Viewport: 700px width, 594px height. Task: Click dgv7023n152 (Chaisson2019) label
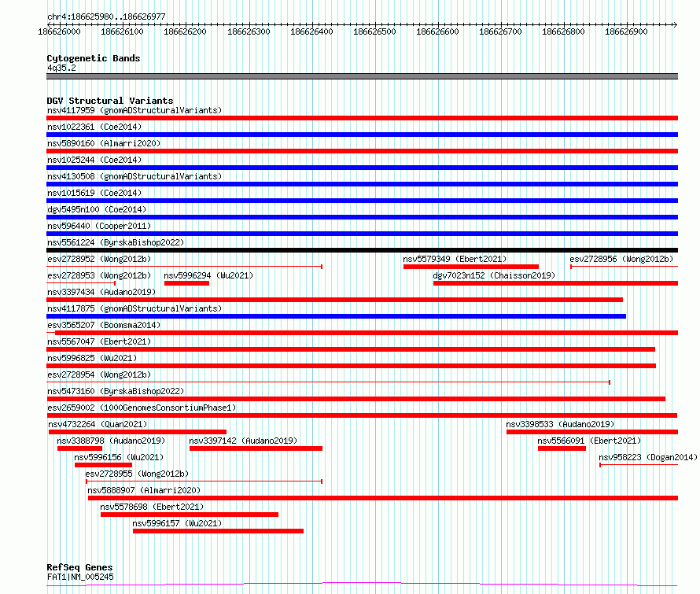494,275
